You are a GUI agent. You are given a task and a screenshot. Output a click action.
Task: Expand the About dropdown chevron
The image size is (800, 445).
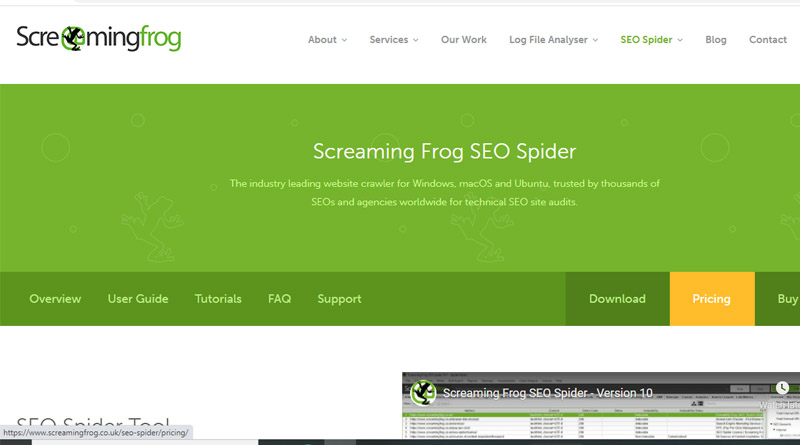344,40
